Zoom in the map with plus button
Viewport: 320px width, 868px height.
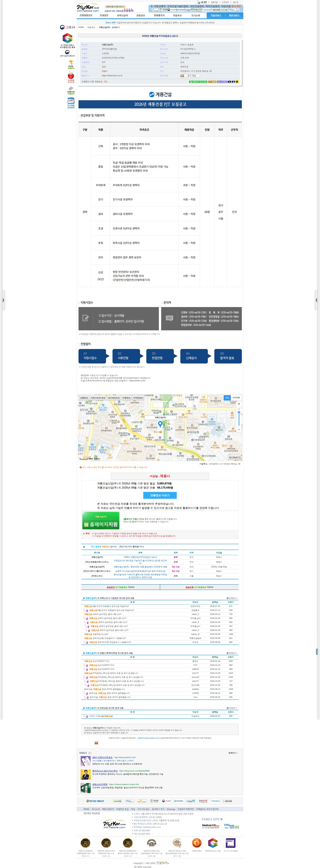coord(239,404)
